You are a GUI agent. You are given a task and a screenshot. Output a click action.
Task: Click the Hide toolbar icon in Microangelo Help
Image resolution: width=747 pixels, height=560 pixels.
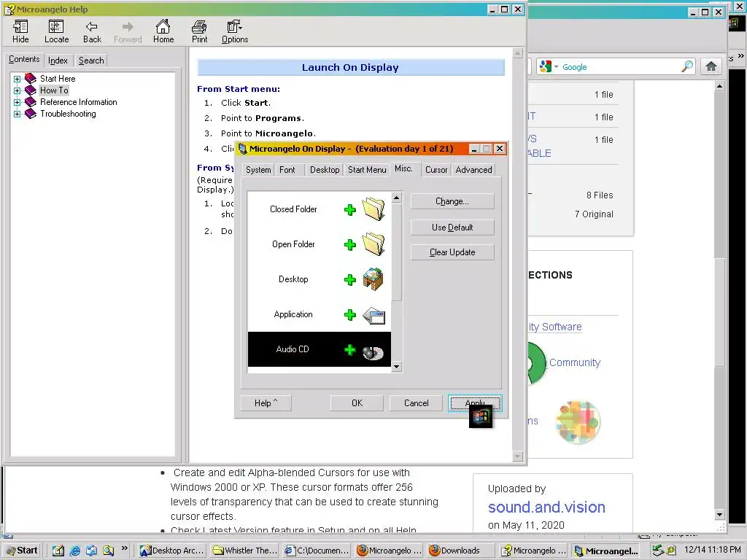pos(20,31)
